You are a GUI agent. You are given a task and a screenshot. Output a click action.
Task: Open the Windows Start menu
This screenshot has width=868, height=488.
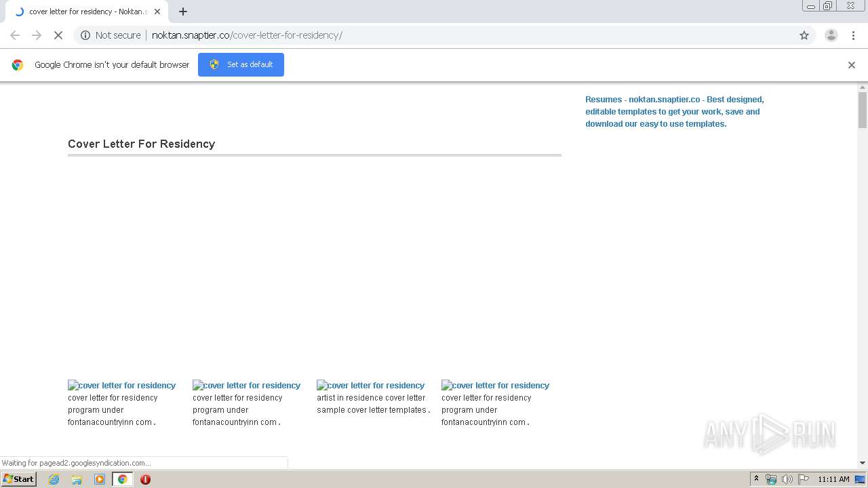19,479
